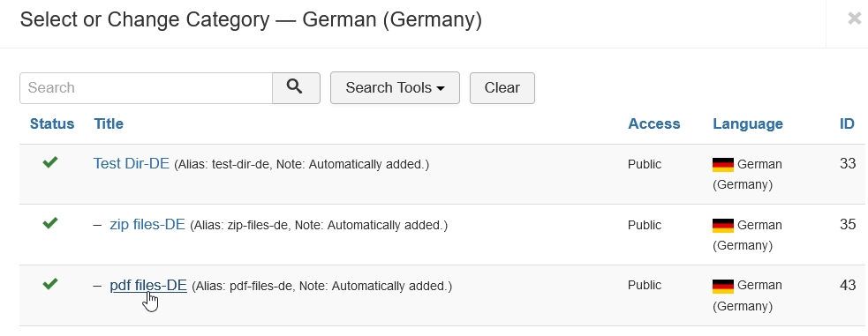Sort table by ID column header
The image size is (868, 336).
pyautogui.click(x=847, y=123)
